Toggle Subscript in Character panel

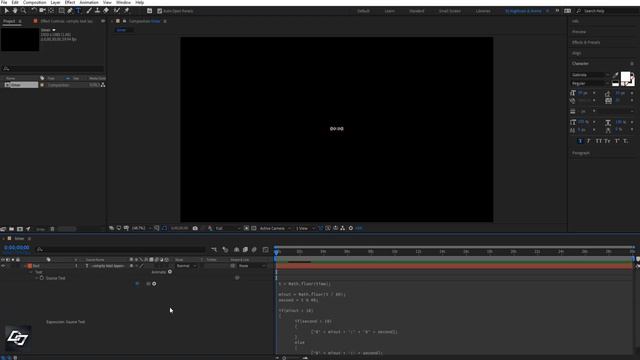click(626, 141)
